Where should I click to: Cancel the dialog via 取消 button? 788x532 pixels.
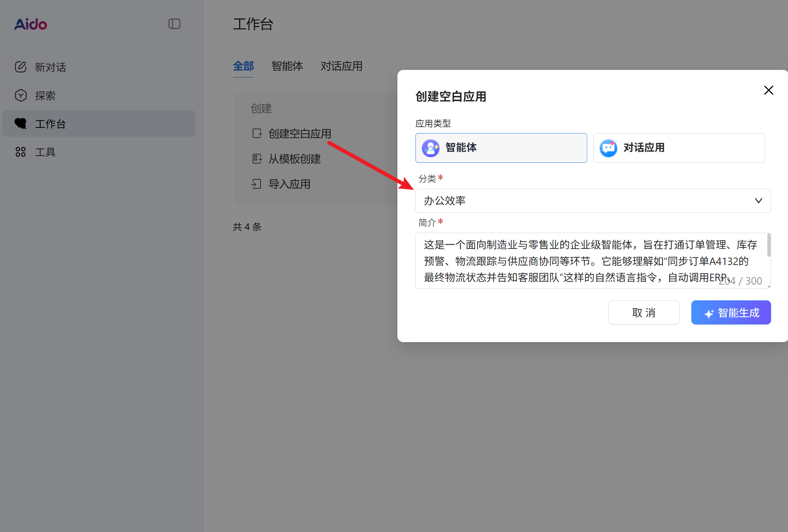pos(644,312)
